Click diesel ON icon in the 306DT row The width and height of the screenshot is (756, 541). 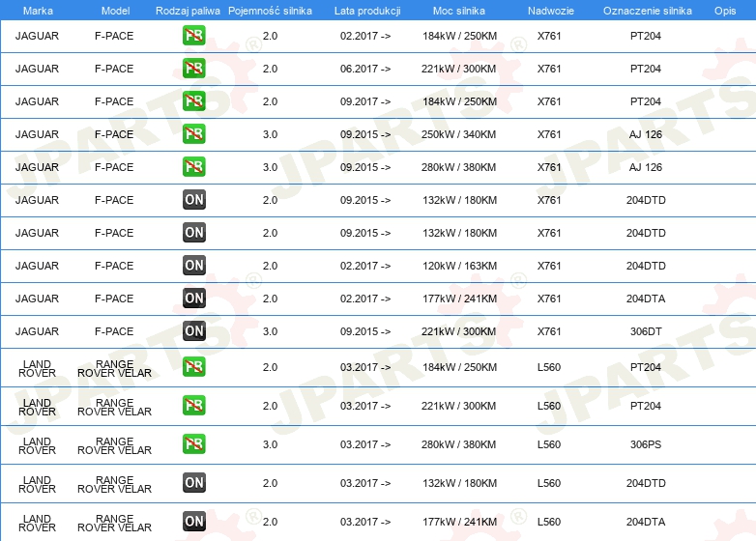(194, 331)
